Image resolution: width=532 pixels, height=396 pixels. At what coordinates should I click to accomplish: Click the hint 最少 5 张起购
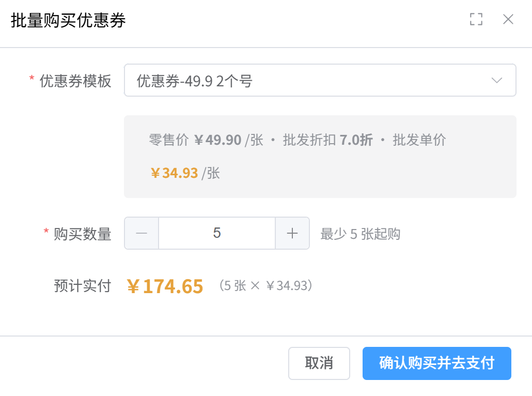361,234
